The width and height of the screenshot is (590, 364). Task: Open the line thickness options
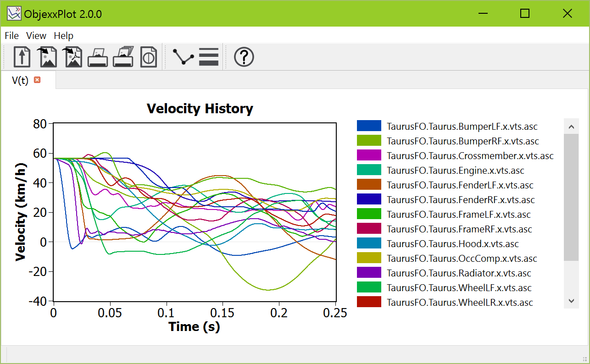coord(209,57)
